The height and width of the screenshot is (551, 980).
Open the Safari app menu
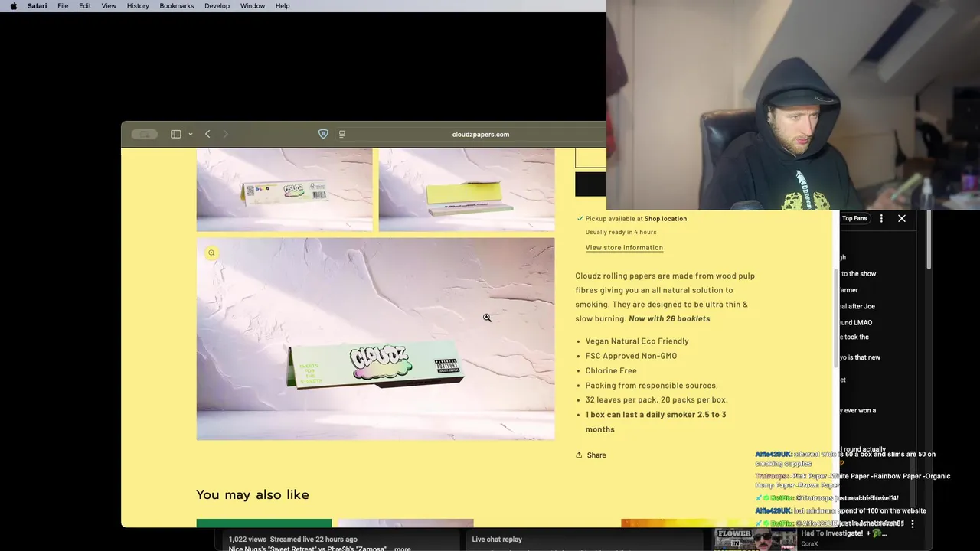click(37, 5)
